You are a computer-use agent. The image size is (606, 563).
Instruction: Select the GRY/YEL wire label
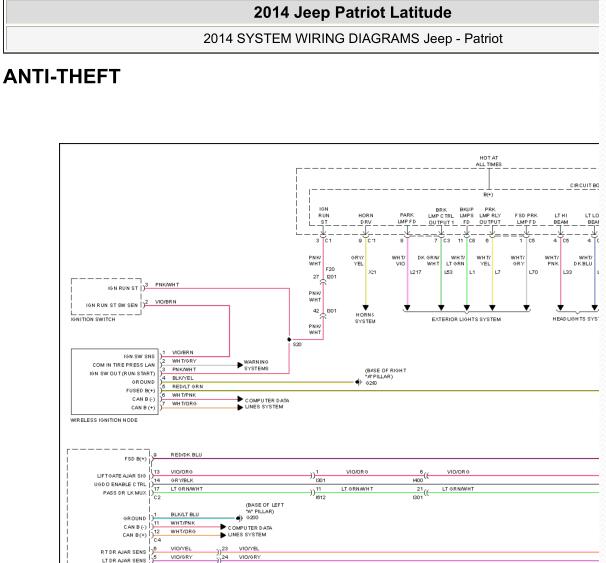click(357, 261)
